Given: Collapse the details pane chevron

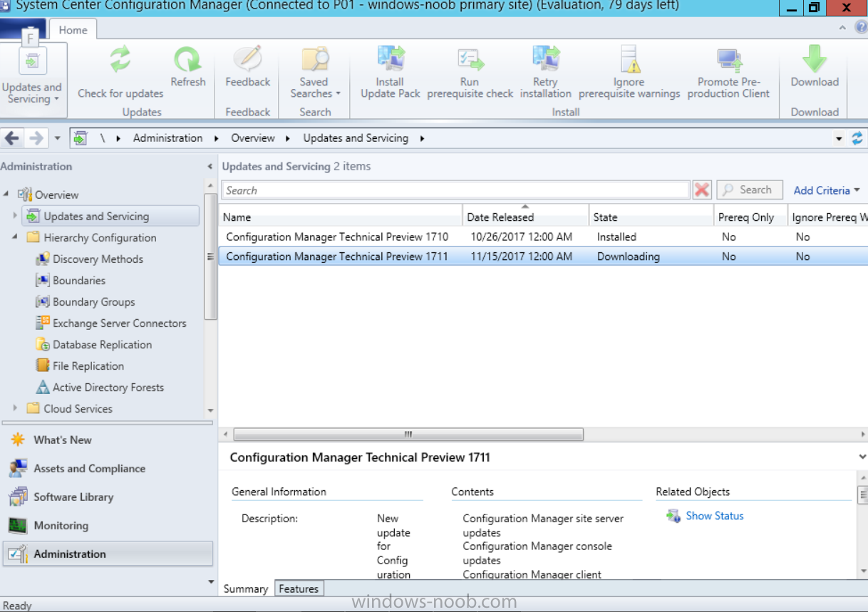Looking at the screenshot, I should 862,457.
